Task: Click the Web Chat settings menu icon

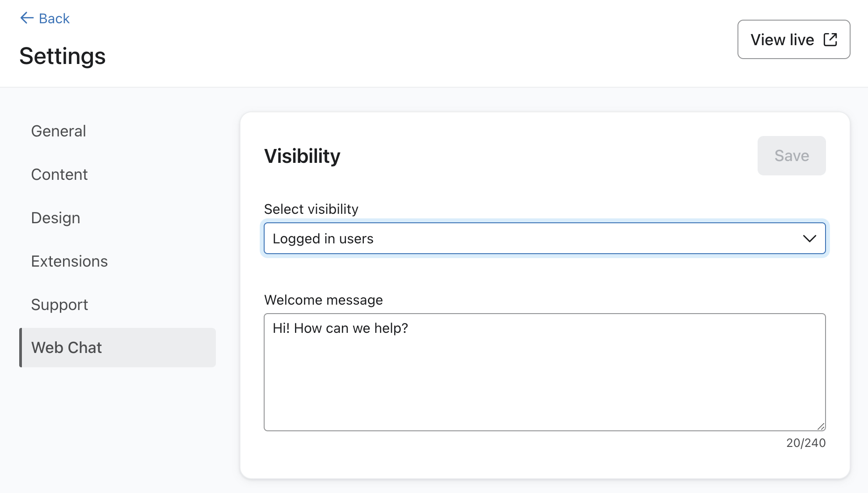Action: tap(66, 347)
